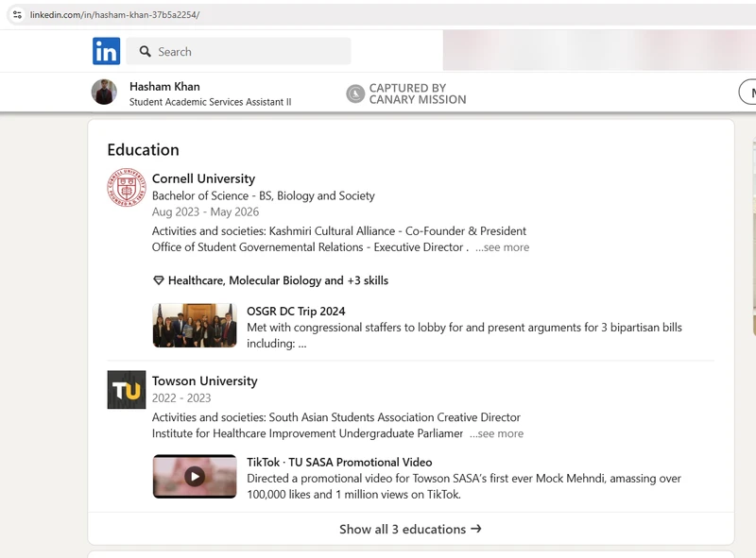The image size is (756, 558).
Task: Click the Education section heading
Action: pyautogui.click(x=144, y=150)
